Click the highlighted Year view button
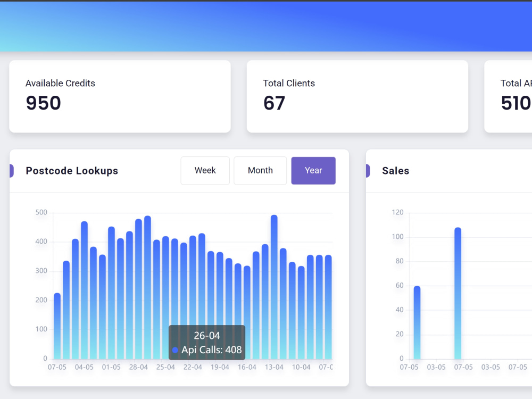The image size is (532, 399). (x=313, y=170)
